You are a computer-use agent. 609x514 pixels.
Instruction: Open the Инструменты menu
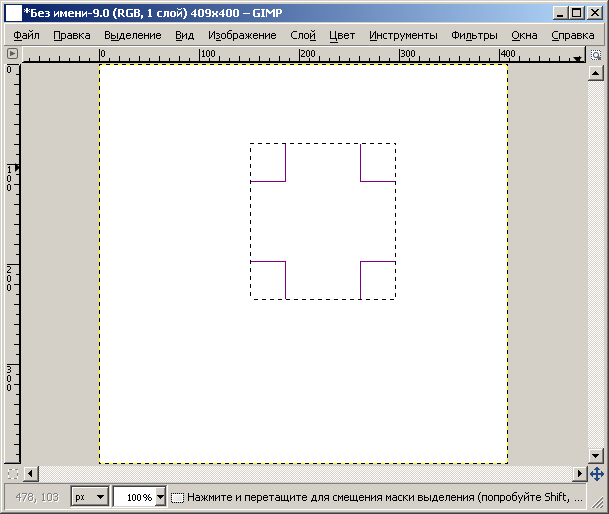coord(403,35)
